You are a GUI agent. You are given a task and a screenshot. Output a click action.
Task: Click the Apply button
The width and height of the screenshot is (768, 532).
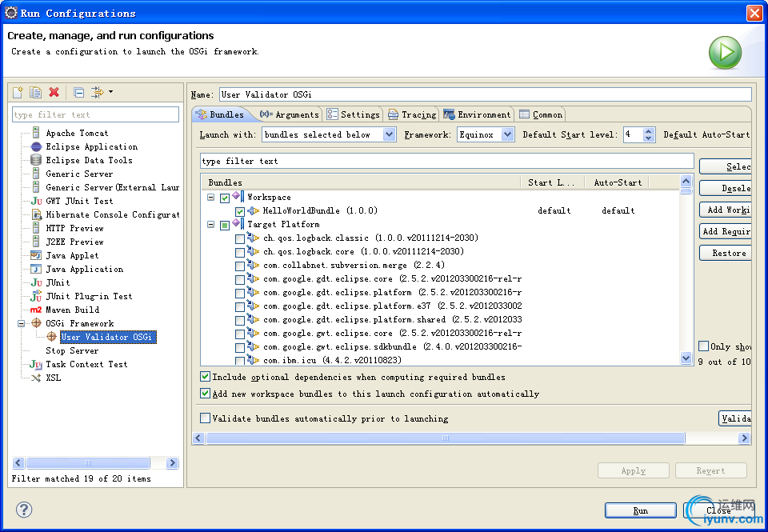pos(634,470)
